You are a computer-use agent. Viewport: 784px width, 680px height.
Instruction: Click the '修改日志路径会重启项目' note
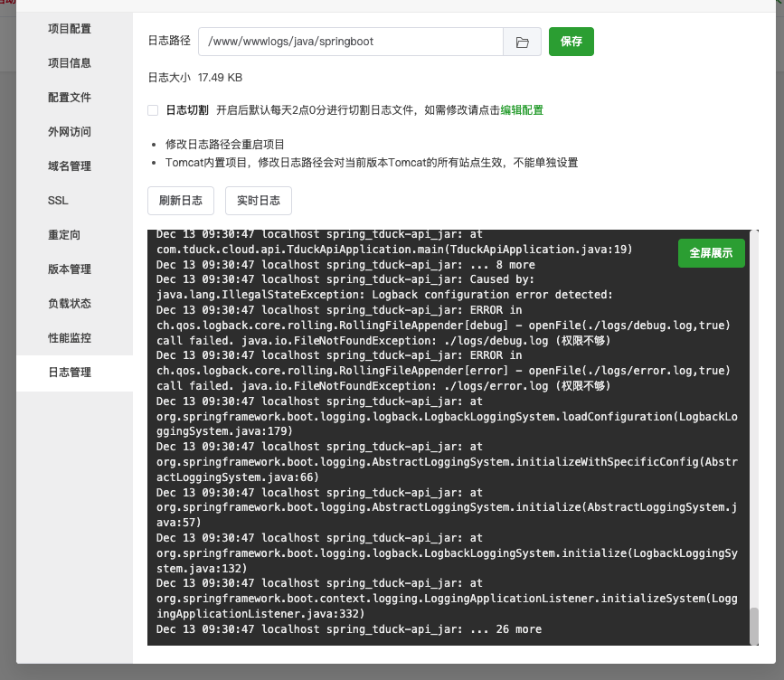pyautogui.click(x=225, y=145)
